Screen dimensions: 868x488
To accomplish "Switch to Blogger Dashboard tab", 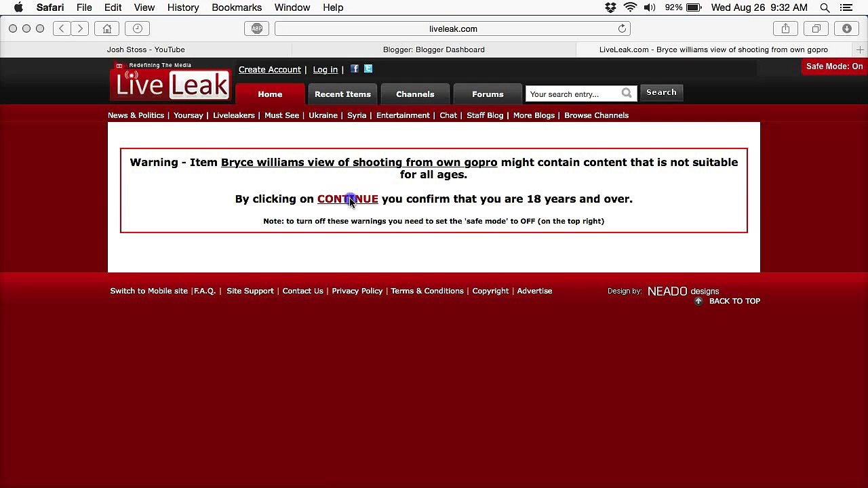I will pyautogui.click(x=434, y=49).
